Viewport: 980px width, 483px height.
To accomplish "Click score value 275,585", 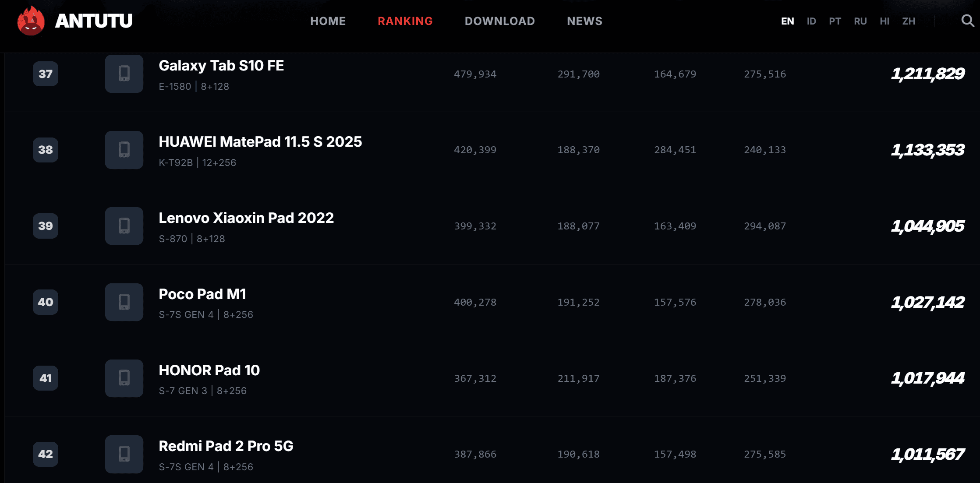I will [x=765, y=454].
